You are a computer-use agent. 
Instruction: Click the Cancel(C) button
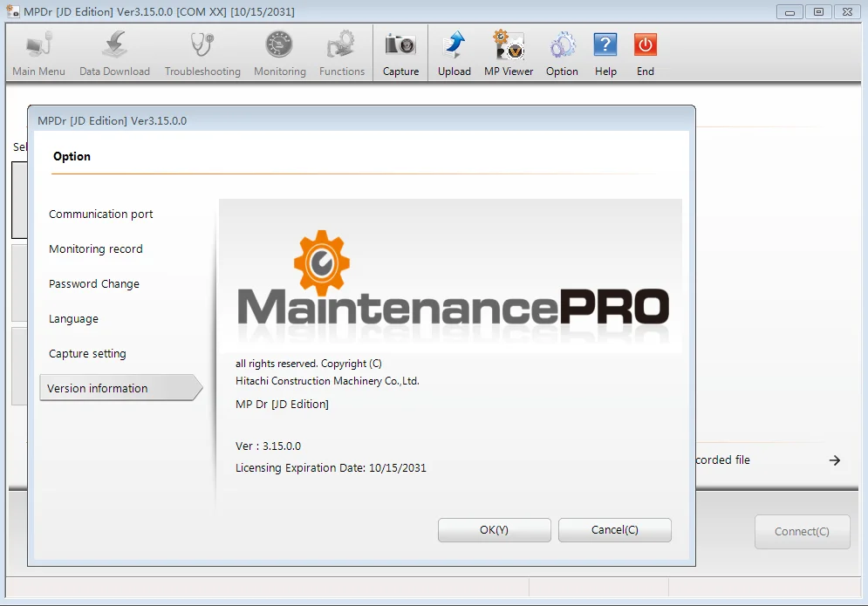(615, 530)
